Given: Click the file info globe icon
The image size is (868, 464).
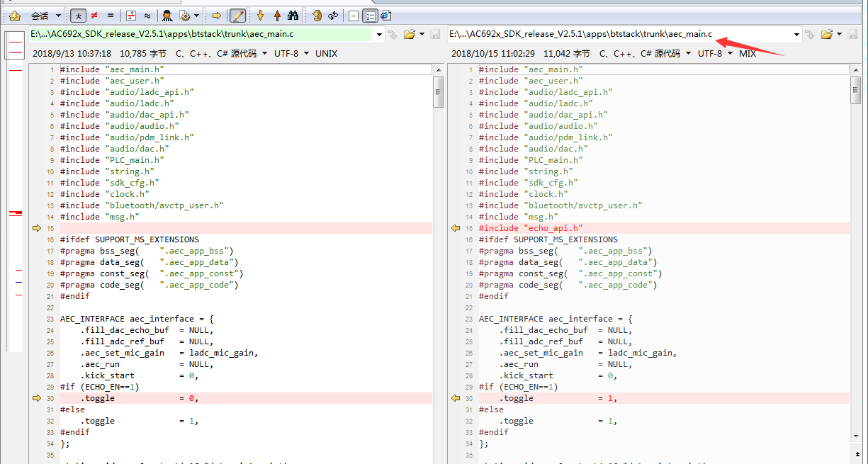Looking at the screenshot, I should click(385, 15).
